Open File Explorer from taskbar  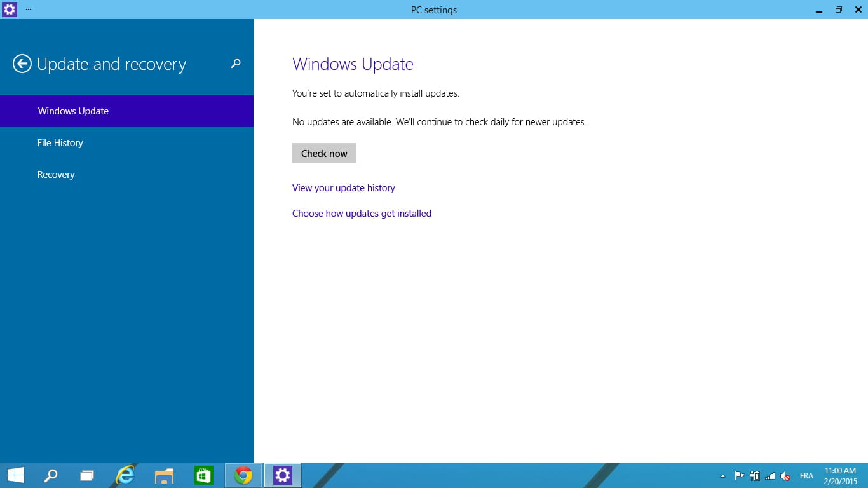(x=164, y=475)
